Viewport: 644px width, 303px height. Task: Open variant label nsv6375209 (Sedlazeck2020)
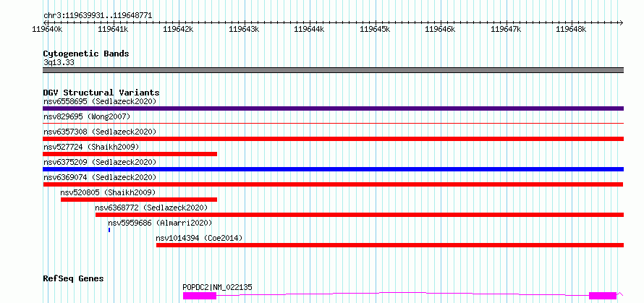coord(100,162)
